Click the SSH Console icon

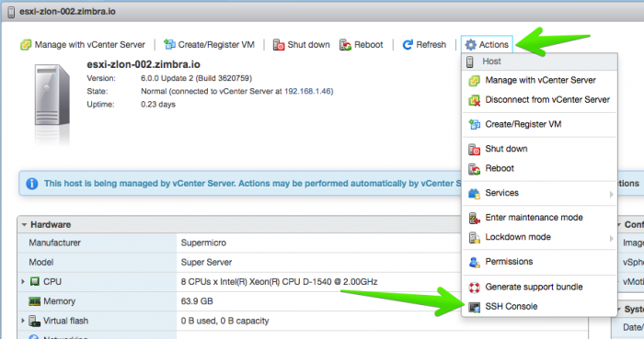tap(475, 307)
